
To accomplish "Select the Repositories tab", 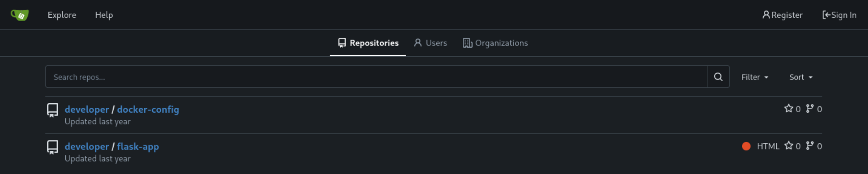I will (368, 43).
